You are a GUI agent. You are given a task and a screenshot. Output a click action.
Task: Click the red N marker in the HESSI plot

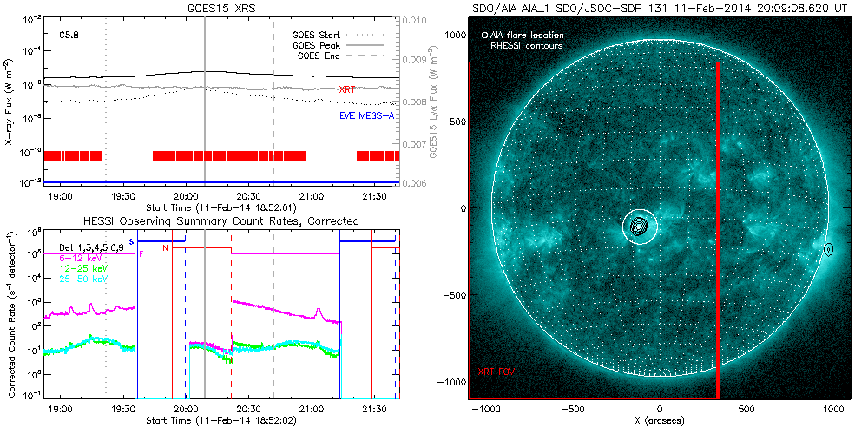click(165, 249)
